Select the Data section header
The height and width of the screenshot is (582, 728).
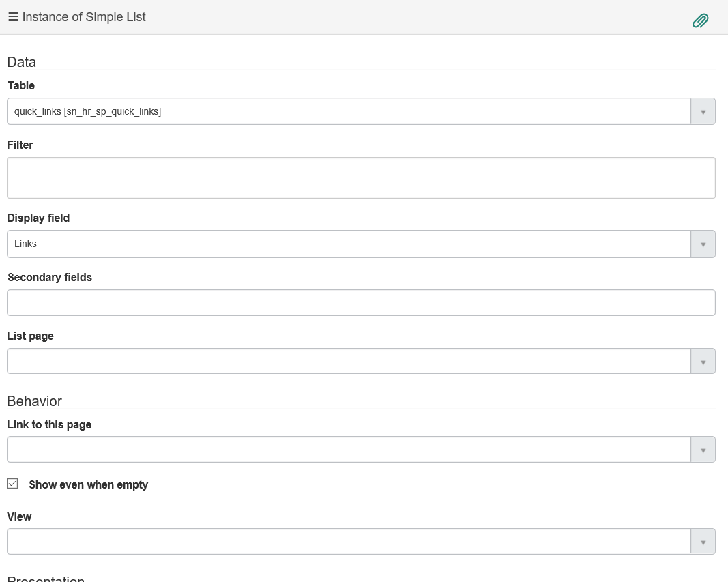point(20,62)
